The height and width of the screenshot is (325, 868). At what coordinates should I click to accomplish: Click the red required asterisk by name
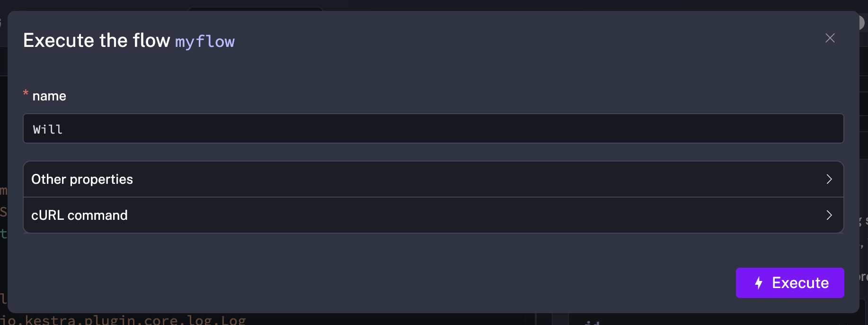tap(26, 93)
